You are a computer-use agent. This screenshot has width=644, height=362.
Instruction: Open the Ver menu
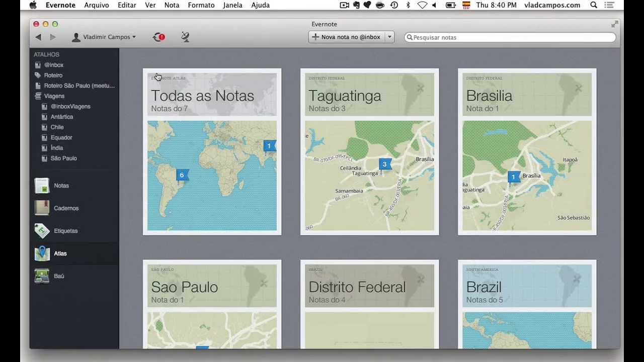pos(150,5)
